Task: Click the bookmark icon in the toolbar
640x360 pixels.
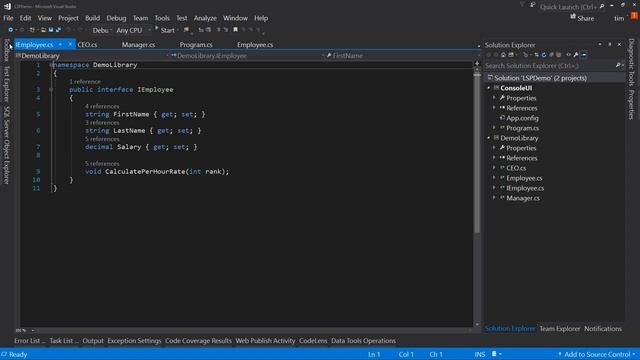Action: pos(236,30)
